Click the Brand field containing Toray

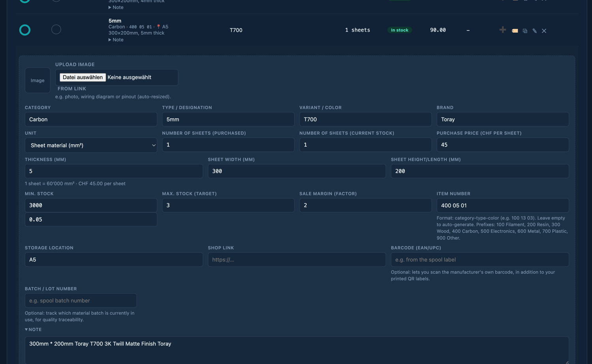(503, 119)
